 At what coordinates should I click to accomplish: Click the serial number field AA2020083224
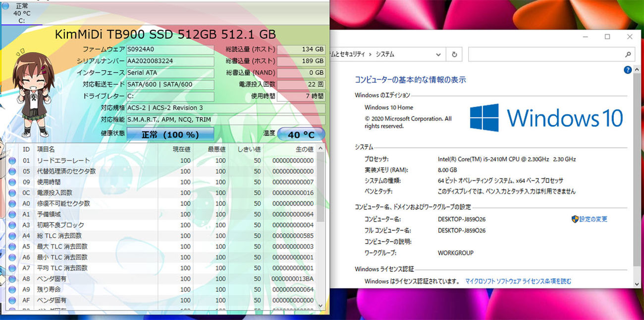click(170, 61)
